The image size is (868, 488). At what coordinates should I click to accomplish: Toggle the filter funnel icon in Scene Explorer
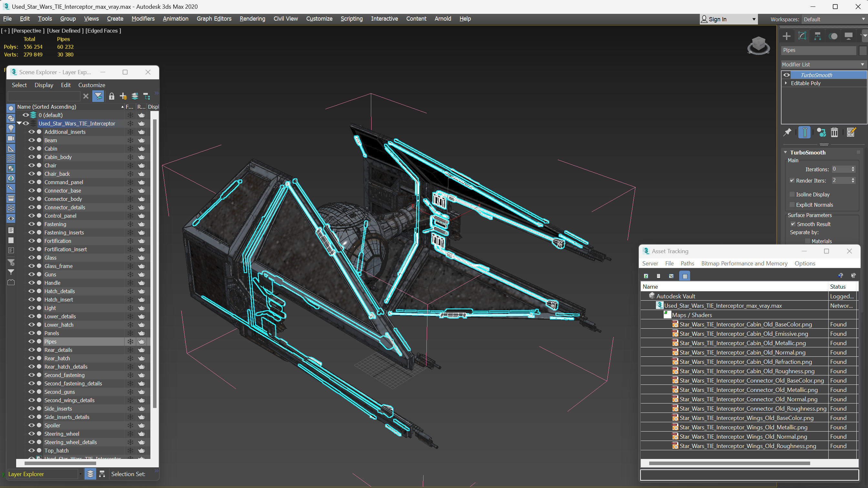click(98, 96)
